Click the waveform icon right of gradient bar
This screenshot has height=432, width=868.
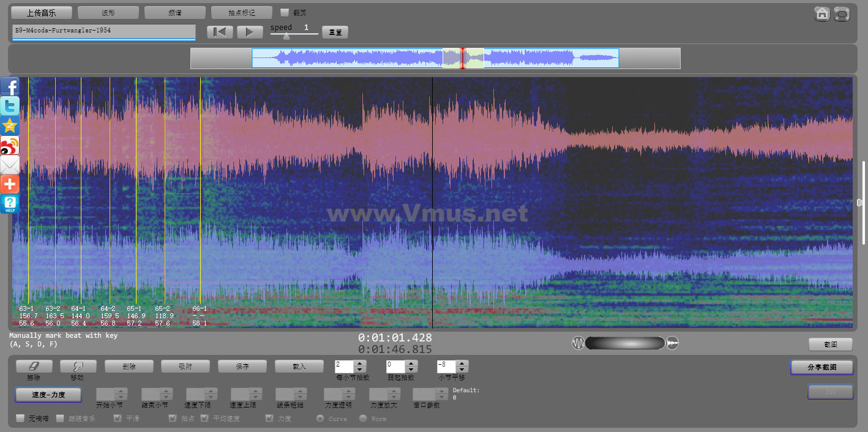pos(672,343)
